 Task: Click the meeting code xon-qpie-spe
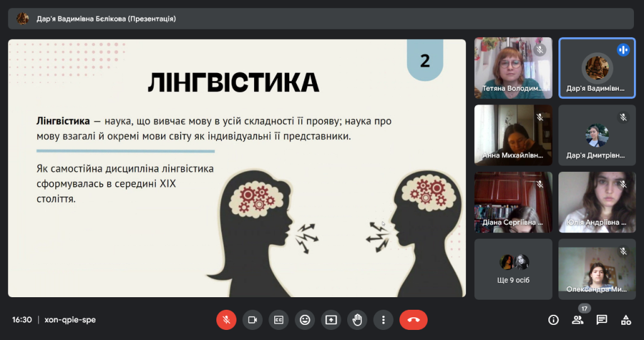[x=70, y=320]
